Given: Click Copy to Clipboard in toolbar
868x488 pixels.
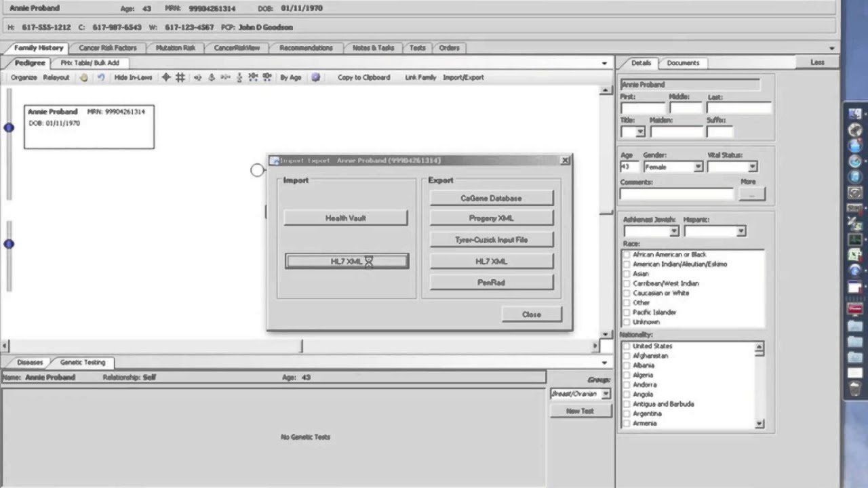Looking at the screenshot, I should (364, 77).
